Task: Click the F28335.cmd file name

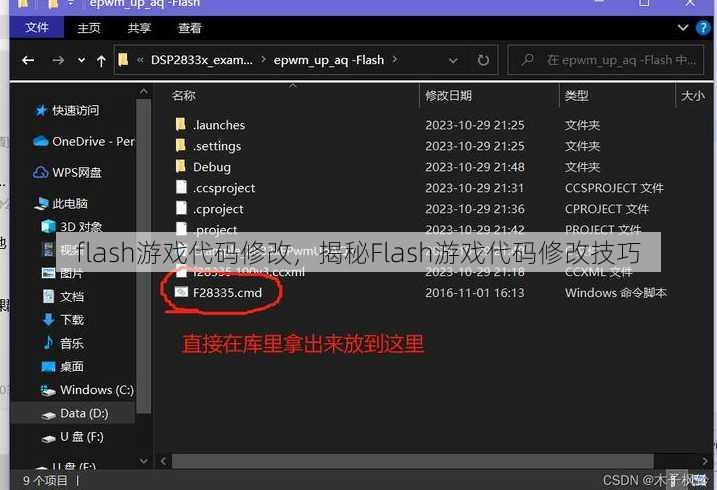Action: (227, 293)
